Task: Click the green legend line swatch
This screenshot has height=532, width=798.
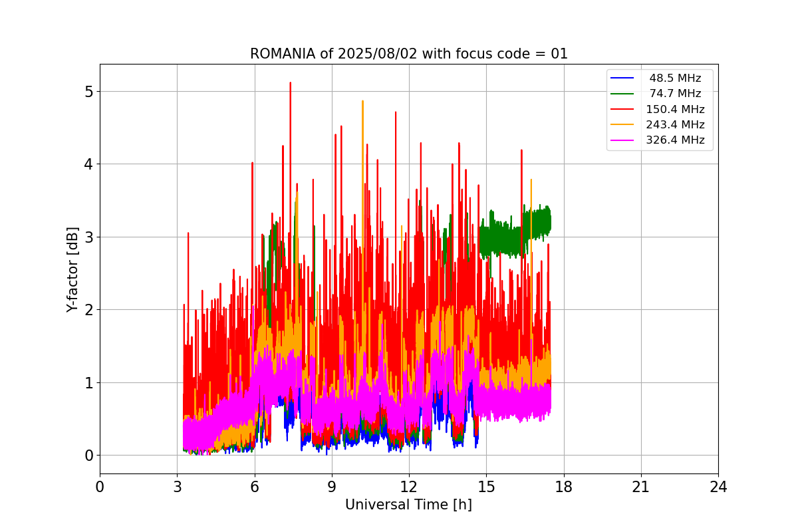Action: coord(622,94)
